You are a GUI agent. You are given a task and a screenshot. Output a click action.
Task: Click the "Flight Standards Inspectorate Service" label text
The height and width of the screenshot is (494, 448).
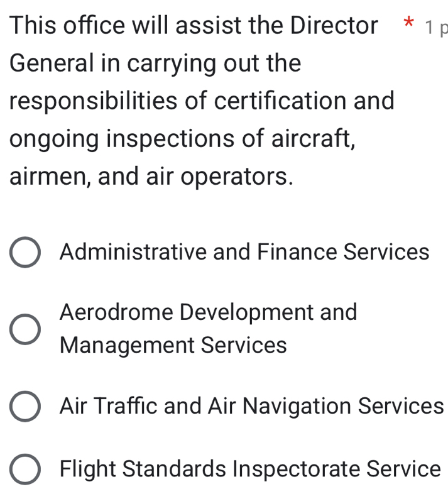[250, 469]
